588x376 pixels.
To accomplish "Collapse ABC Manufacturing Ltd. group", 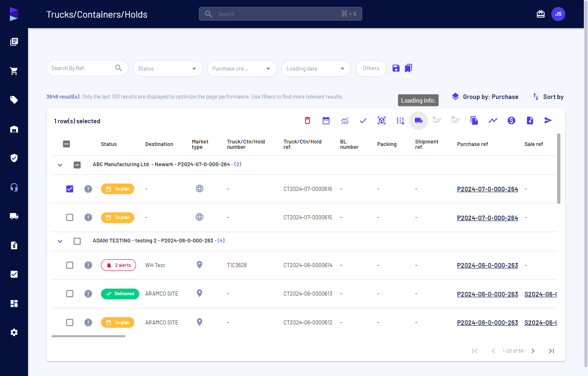I will point(60,165).
